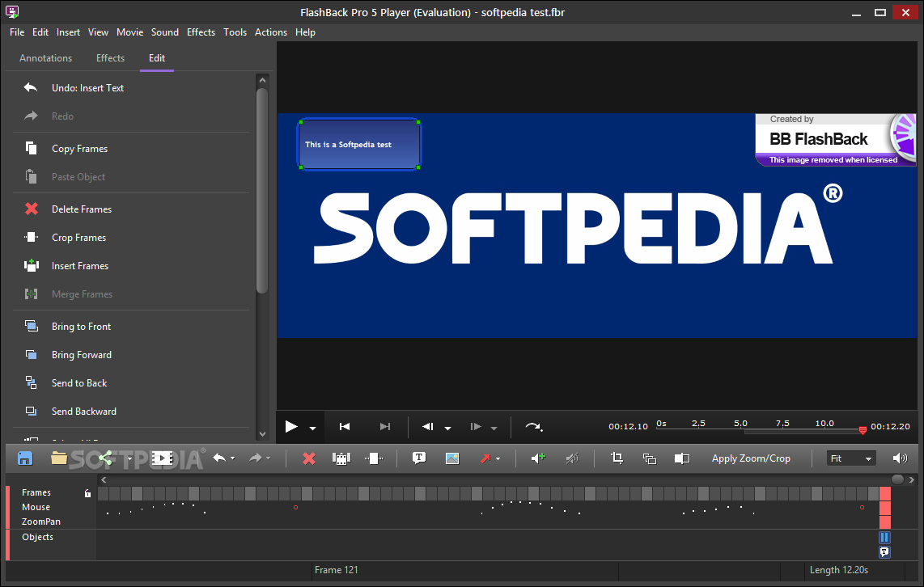
Task: Click the Bring to Front icon
Action: 32,327
